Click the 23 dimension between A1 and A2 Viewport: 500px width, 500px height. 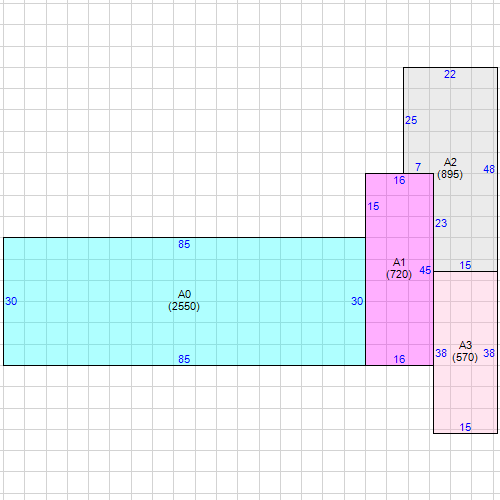[441, 223]
